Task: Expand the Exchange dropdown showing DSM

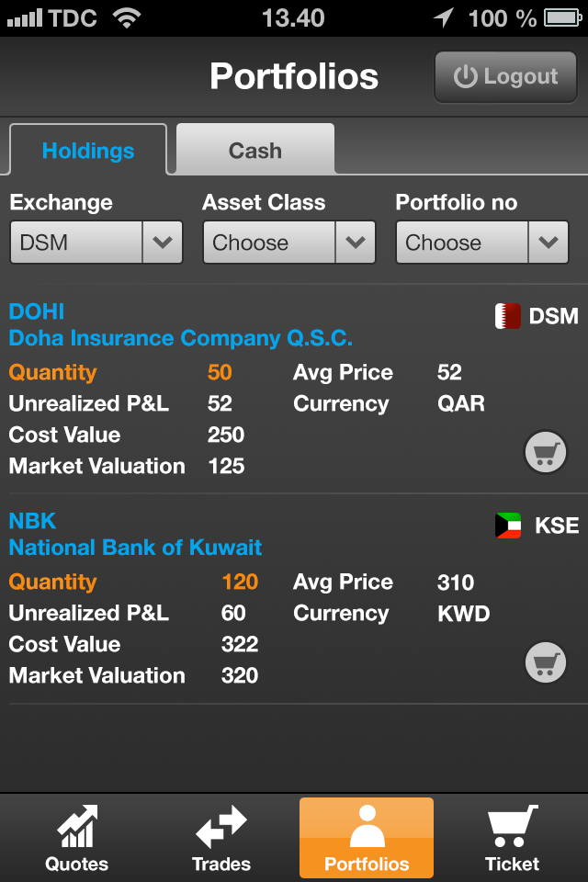Action: 96,243
